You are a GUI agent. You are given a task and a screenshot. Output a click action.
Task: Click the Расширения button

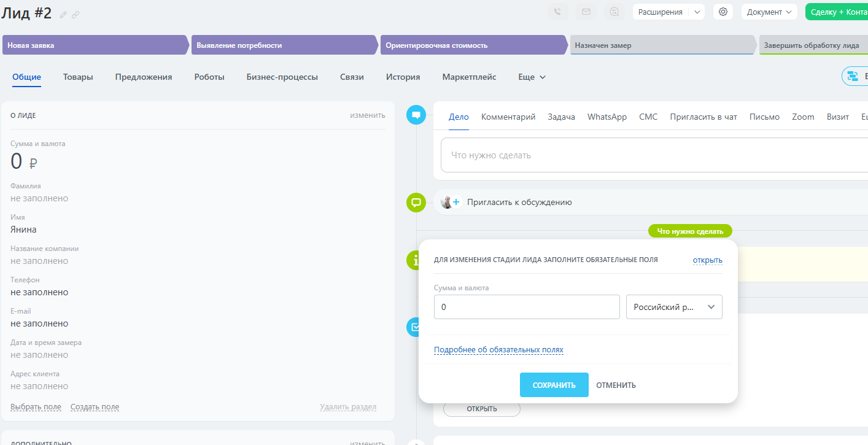coord(661,12)
